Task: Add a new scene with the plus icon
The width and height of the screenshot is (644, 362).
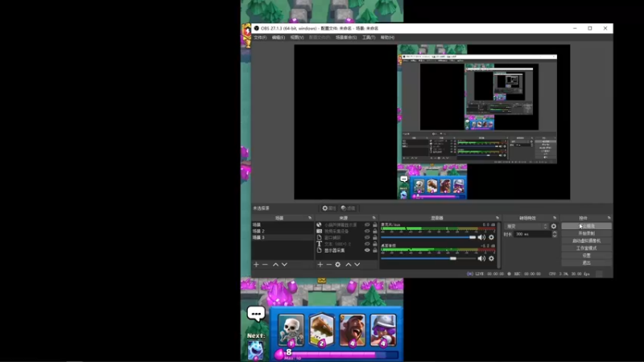Action: click(256, 265)
